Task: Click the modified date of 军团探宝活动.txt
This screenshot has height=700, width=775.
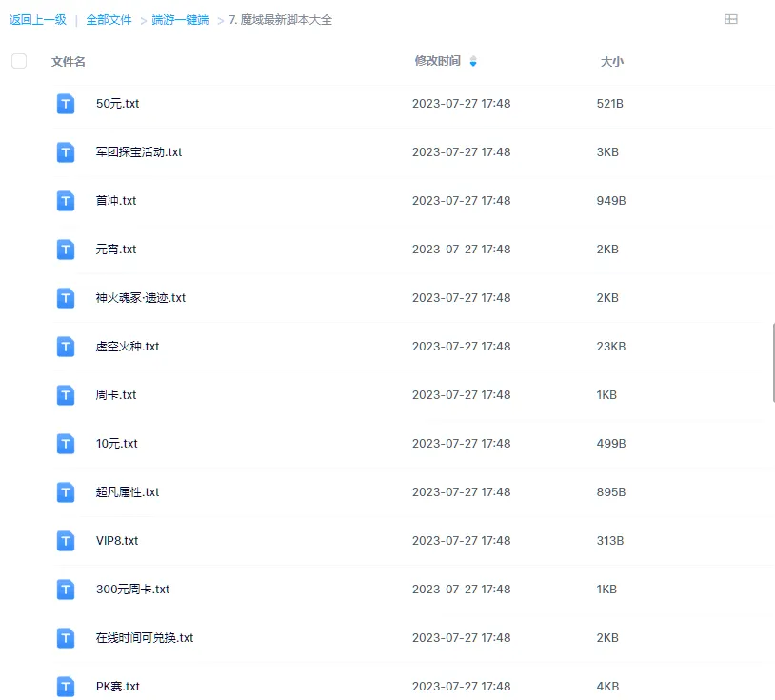Action: (x=462, y=151)
